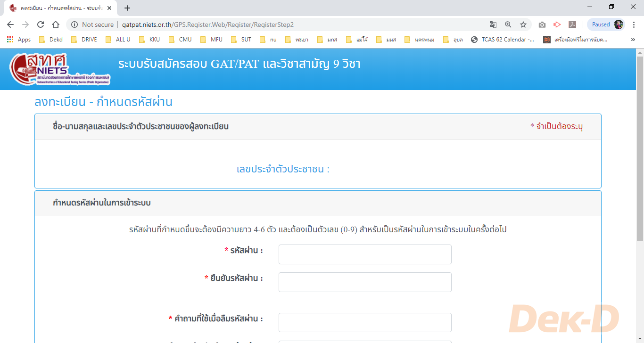644x343 pixels.
Task: Open the Apps shortcut in bookmarks bar
Action: click(19, 40)
